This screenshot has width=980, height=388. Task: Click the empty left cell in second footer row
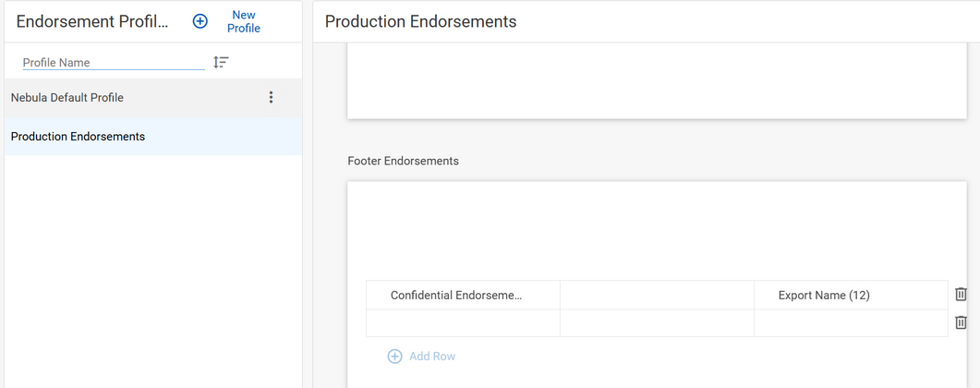pyautogui.click(x=463, y=323)
